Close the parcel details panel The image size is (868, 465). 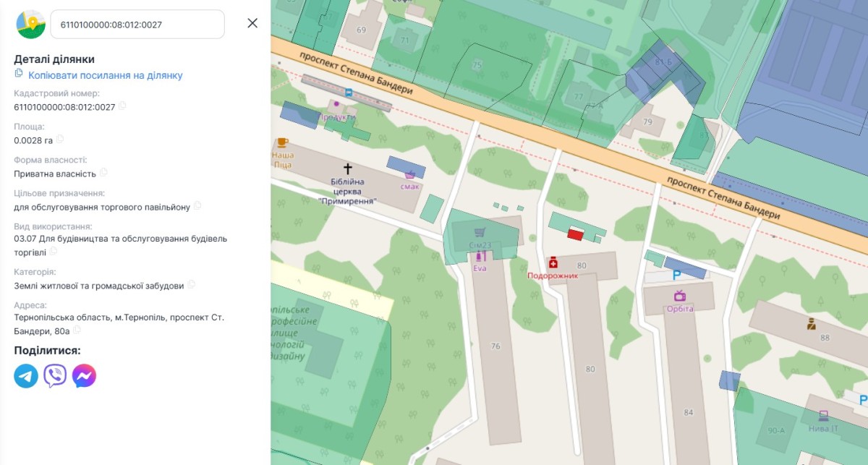pyautogui.click(x=252, y=23)
